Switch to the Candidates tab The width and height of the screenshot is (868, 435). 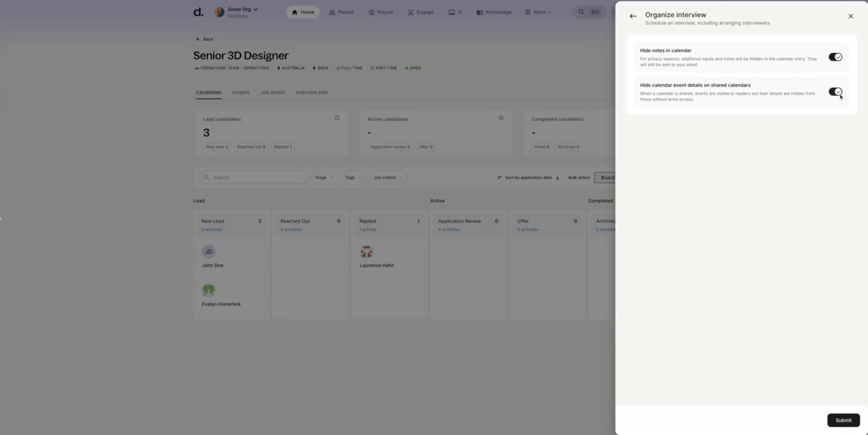(x=209, y=92)
